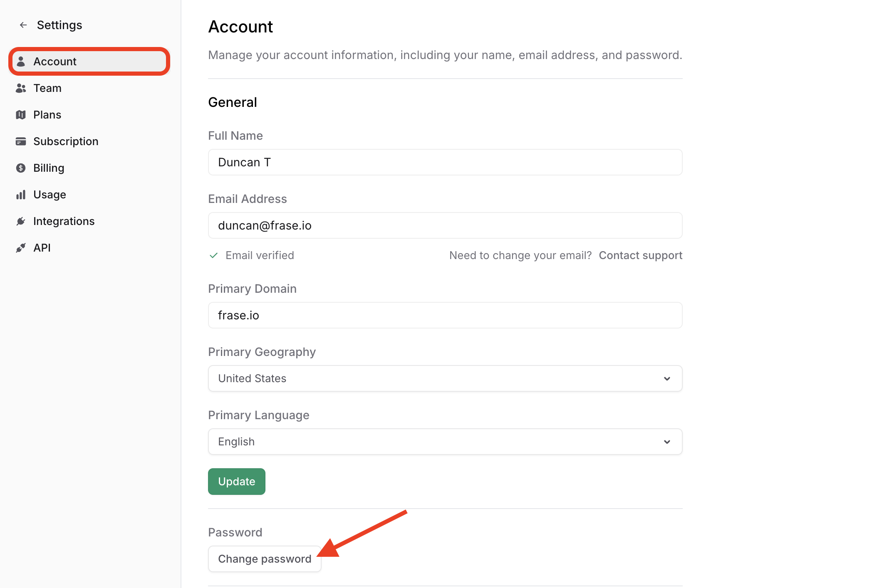Open the Primary Language dropdown
The width and height of the screenshot is (882, 588).
click(445, 442)
